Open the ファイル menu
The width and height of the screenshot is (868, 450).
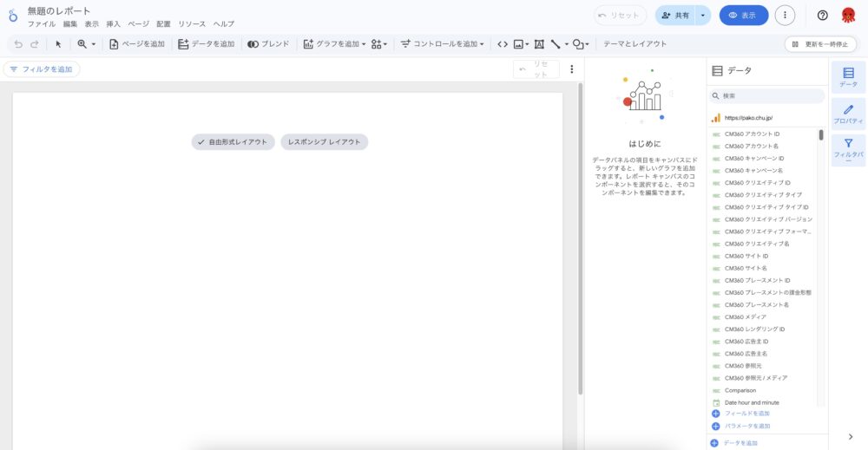41,24
